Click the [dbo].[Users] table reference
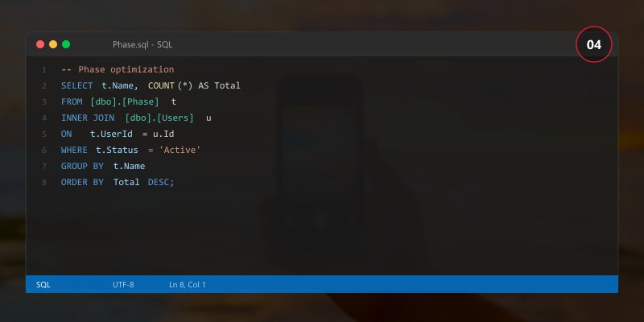Viewport: 644px width, 322px height. [x=159, y=118]
